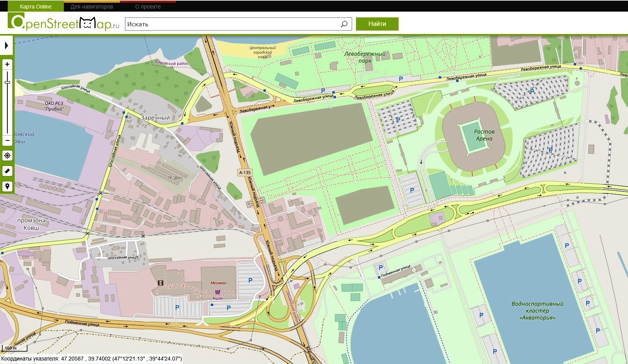Open the О проекте tab
This screenshot has height=364, width=628.
point(148,7)
